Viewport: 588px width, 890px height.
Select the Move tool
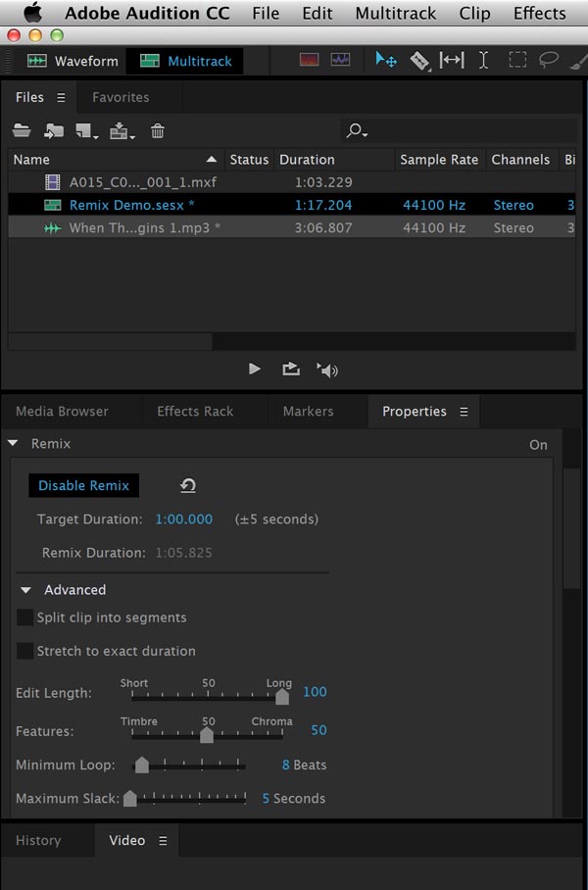click(x=386, y=60)
